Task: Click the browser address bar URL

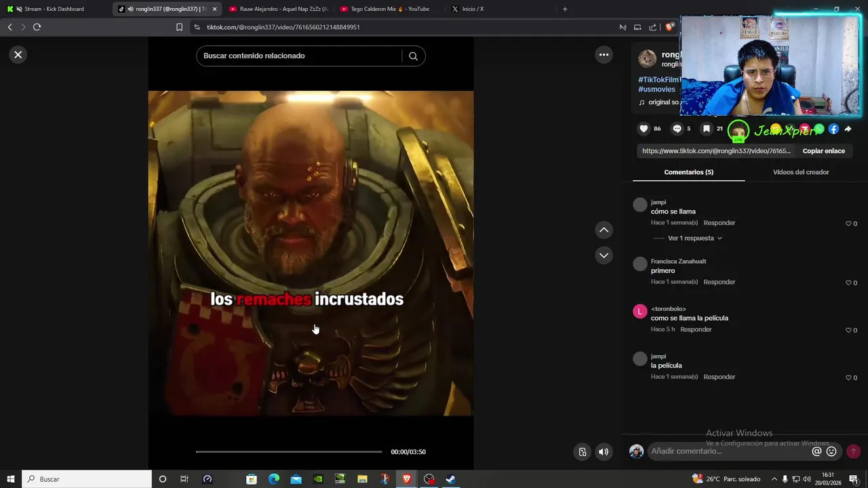Action: (x=283, y=27)
